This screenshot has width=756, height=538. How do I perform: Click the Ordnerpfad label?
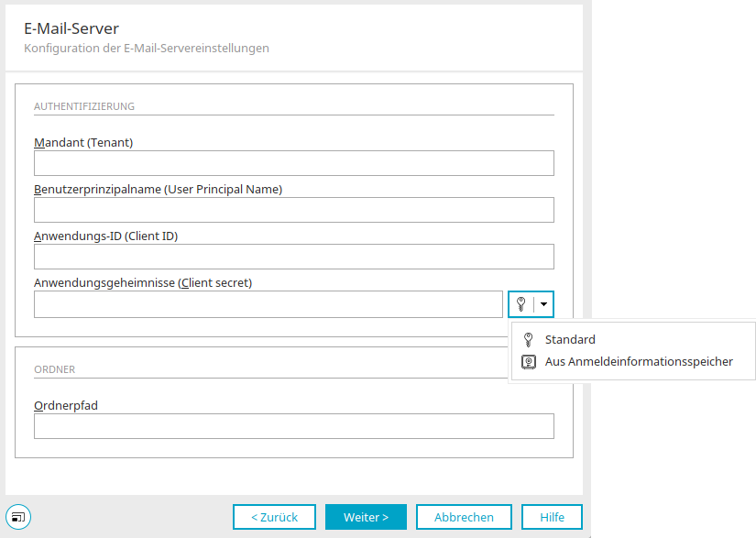coord(66,405)
